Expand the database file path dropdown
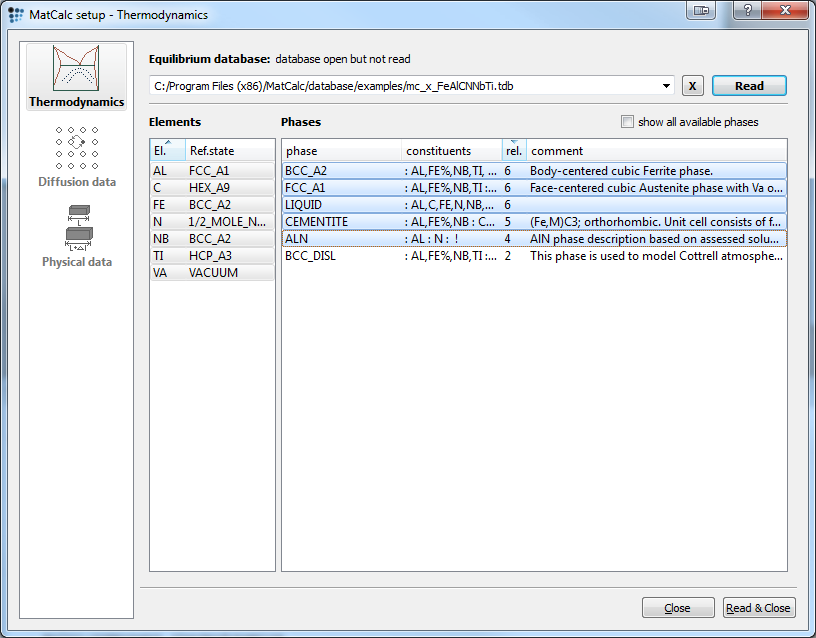 [x=666, y=86]
